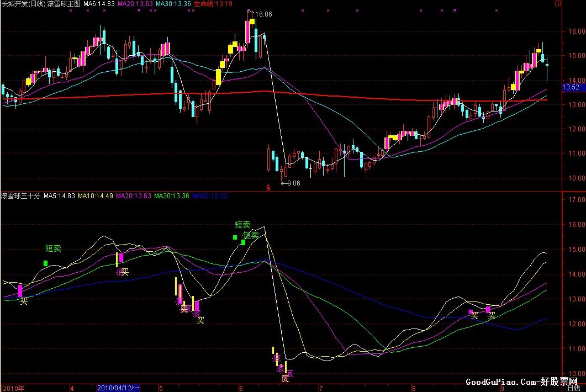Screen dimensions: 586x392
Task: Select the 滚雪球主图 indicator name
Action: (64, 4)
